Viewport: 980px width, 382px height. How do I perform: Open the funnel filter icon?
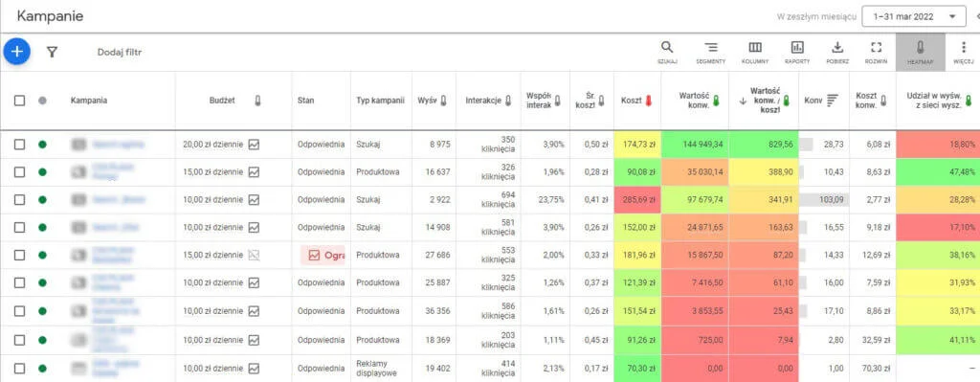pyautogui.click(x=52, y=52)
